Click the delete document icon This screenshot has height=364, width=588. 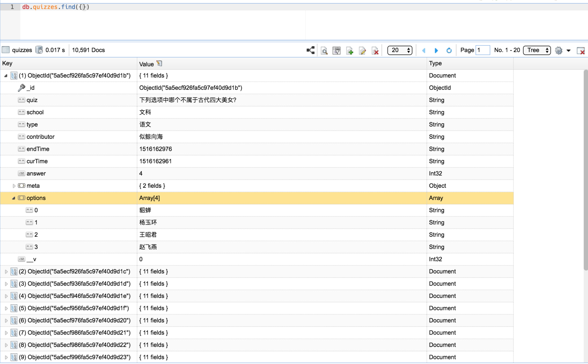375,50
